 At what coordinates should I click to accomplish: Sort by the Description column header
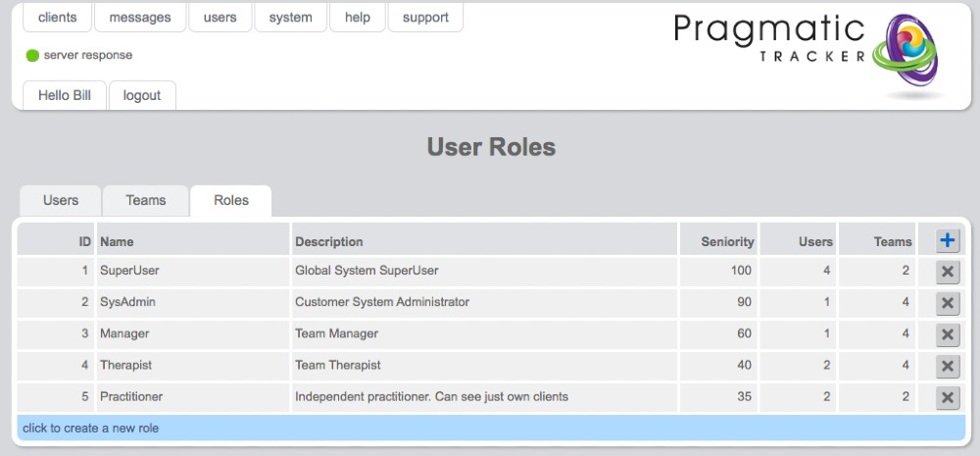484,240
